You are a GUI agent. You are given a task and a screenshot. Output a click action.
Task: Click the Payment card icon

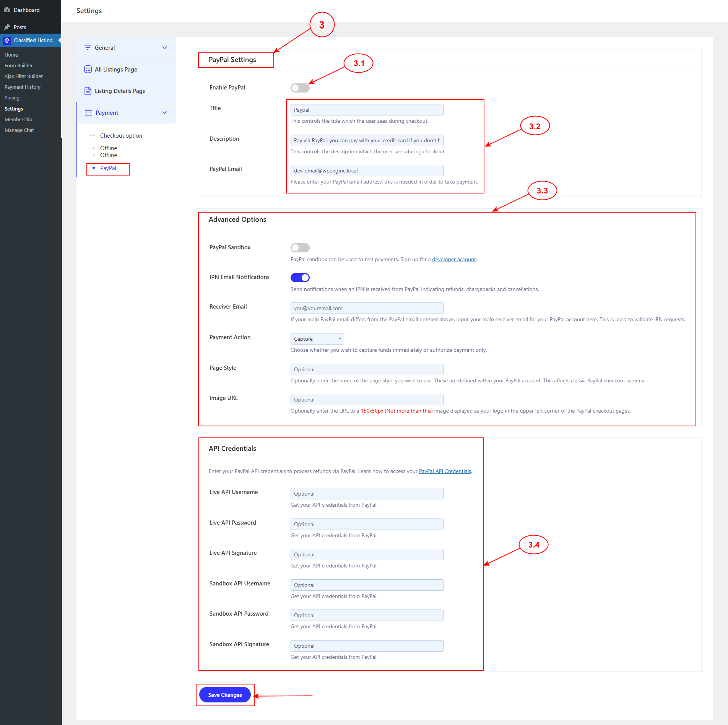88,113
